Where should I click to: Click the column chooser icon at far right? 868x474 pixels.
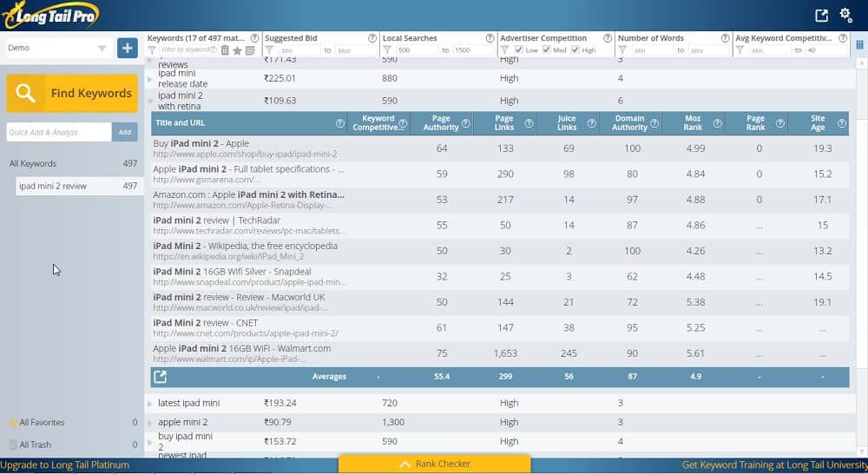(x=859, y=45)
